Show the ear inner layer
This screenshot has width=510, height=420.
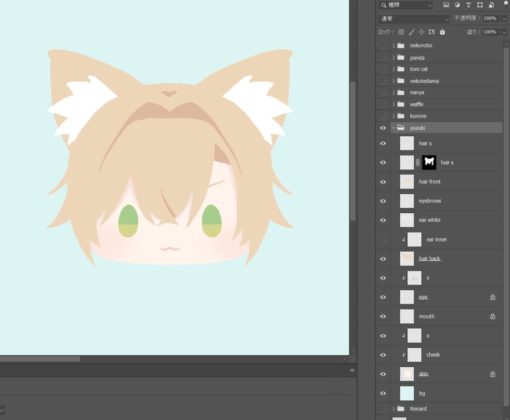coord(382,239)
